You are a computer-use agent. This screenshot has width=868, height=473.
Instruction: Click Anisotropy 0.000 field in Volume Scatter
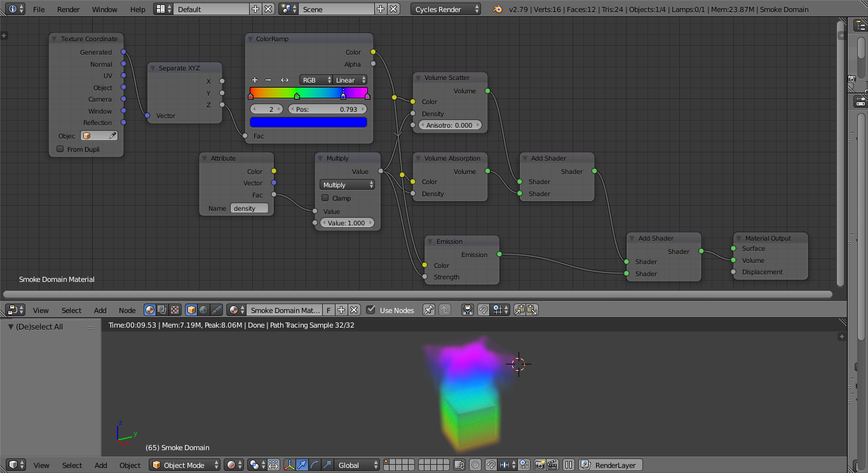click(x=449, y=125)
